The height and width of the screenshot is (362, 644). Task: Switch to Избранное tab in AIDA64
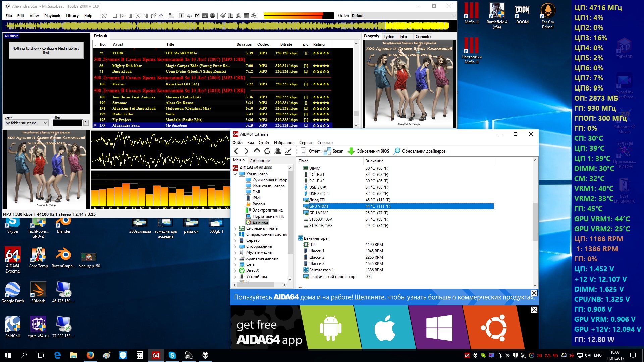pyautogui.click(x=259, y=161)
